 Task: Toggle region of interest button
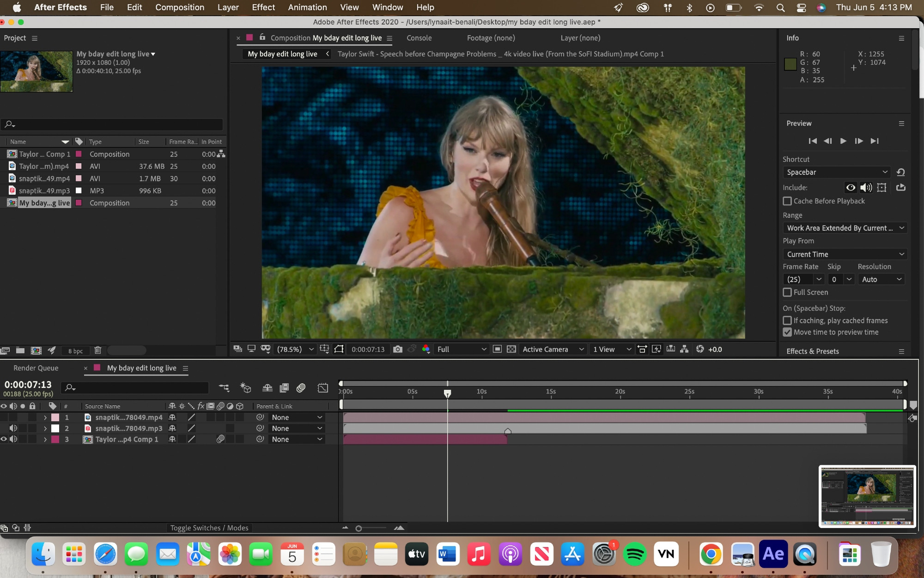(x=497, y=349)
